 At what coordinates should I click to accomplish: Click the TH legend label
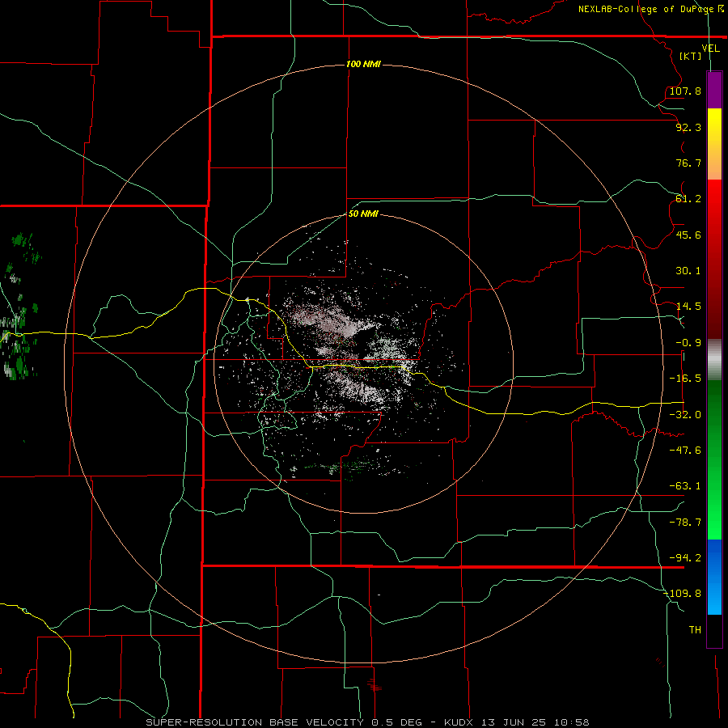tap(695, 630)
